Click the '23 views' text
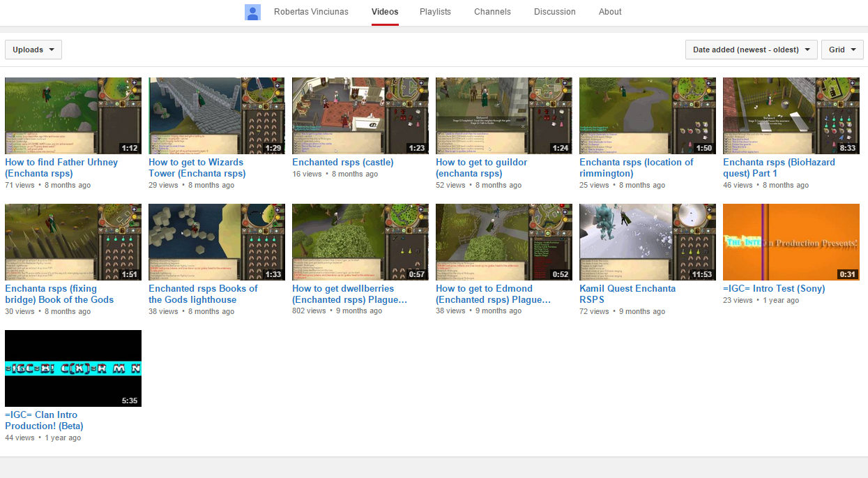The height and width of the screenshot is (478, 868). (x=738, y=301)
